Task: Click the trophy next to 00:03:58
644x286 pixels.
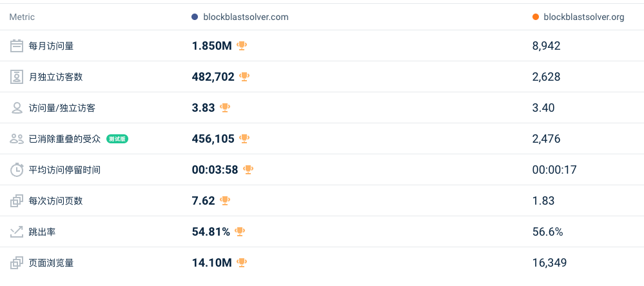Action: [248, 170]
